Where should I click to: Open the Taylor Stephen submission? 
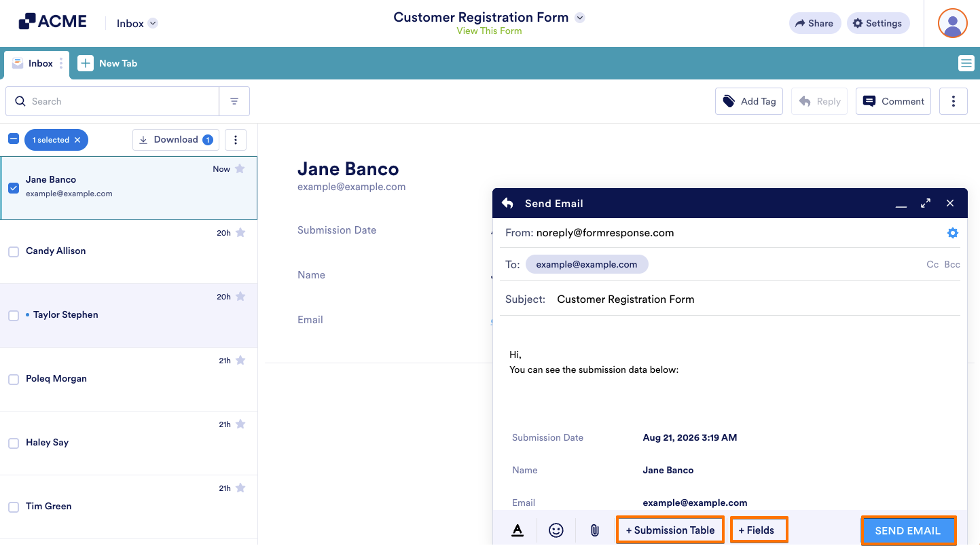coord(128,315)
